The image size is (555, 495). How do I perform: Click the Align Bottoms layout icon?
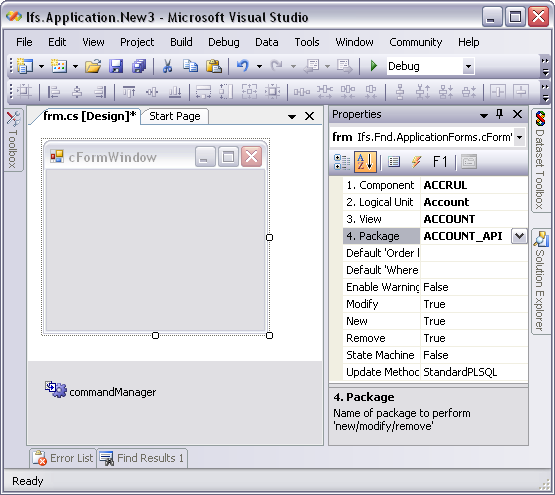coord(175,92)
